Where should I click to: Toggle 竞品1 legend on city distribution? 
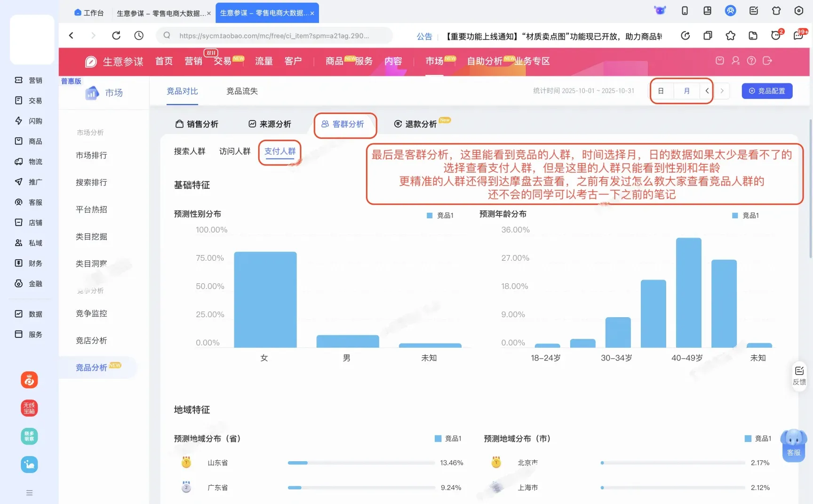(758, 439)
